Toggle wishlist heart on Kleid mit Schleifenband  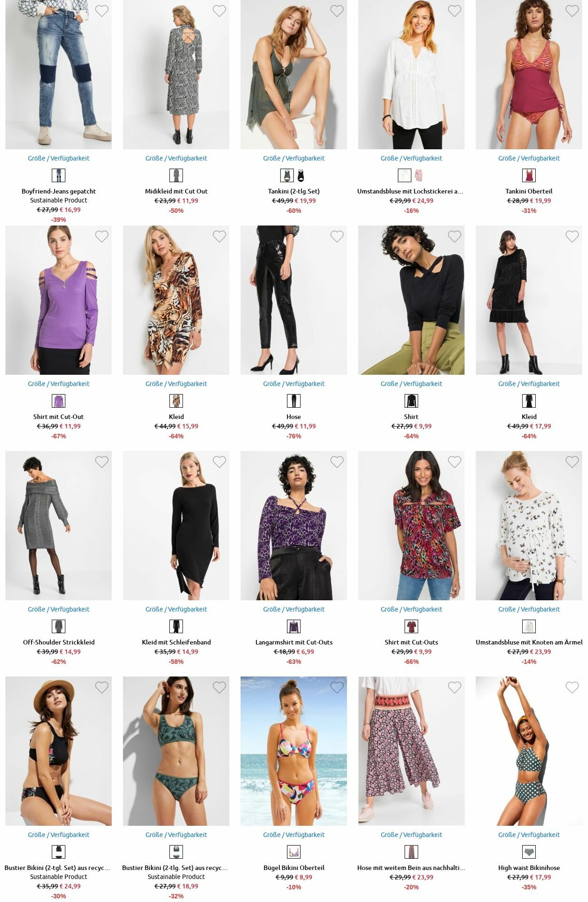coord(219,461)
